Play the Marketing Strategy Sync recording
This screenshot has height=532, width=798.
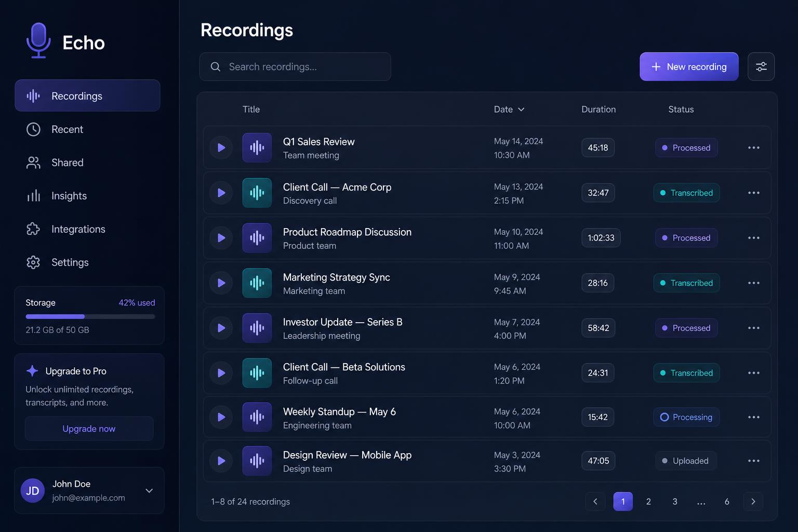point(221,283)
